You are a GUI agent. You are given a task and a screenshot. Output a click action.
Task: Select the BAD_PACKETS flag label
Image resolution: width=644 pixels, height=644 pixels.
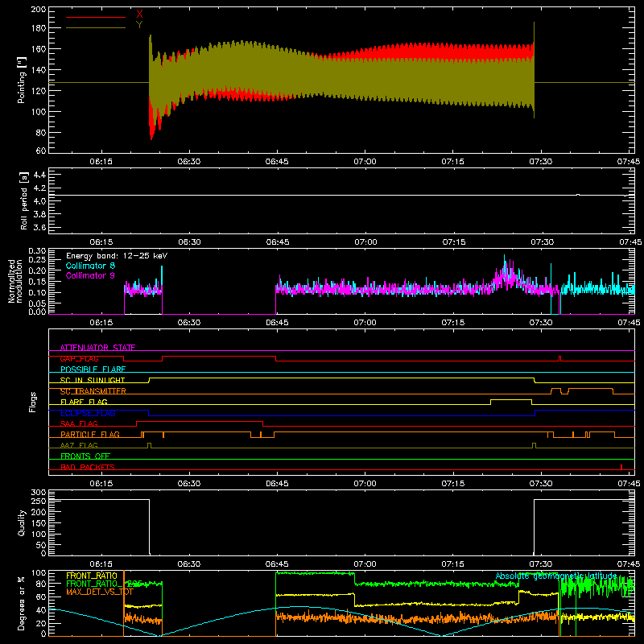[x=88, y=467]
